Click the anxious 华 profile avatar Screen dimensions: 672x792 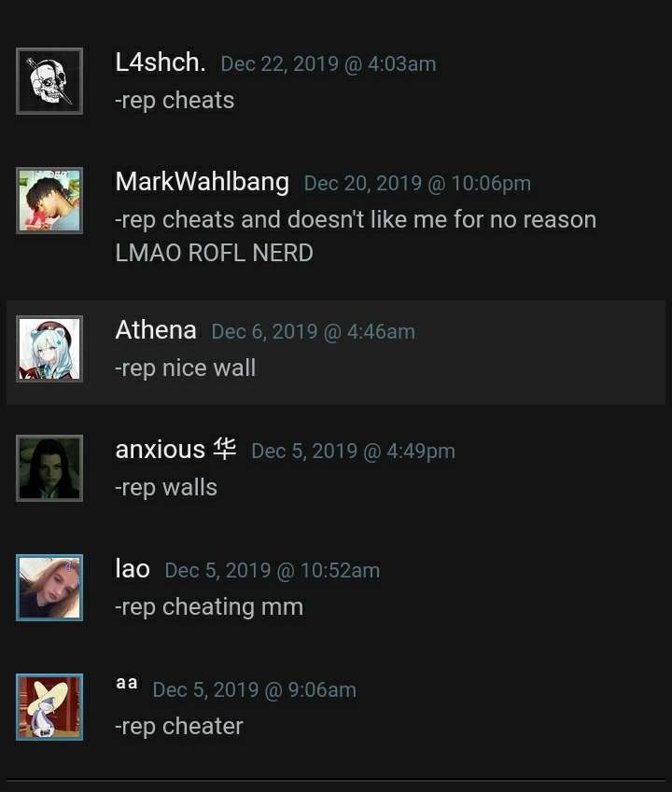tap(49, 468)
